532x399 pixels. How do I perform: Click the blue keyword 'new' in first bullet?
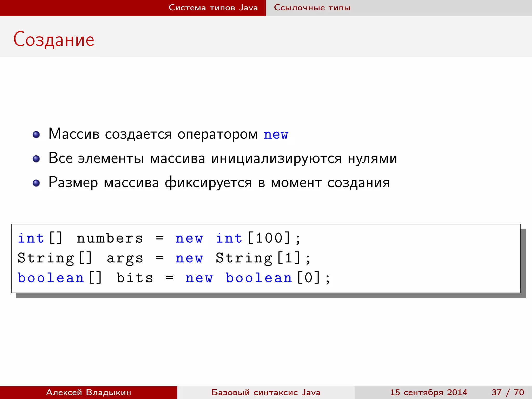tap(276, 135)
